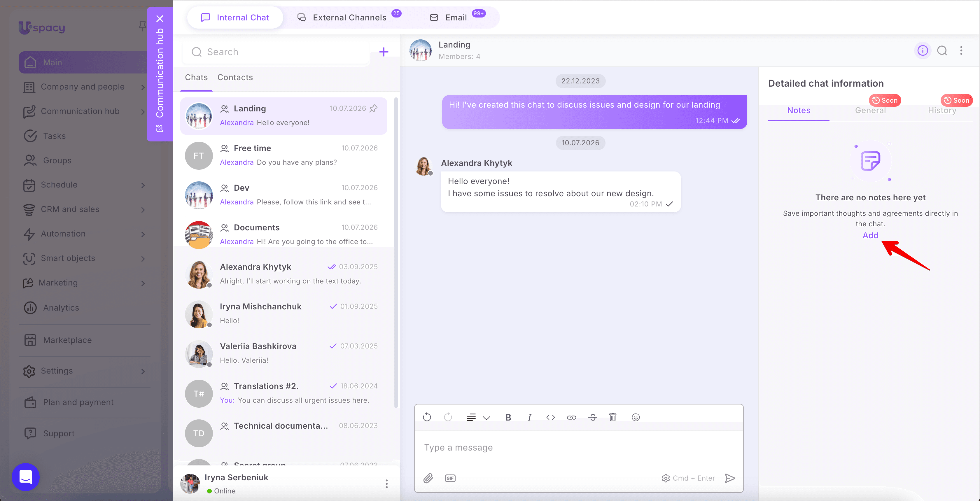Expand the Settings submenu
This screenshot has width=980, height=501.
143,371
